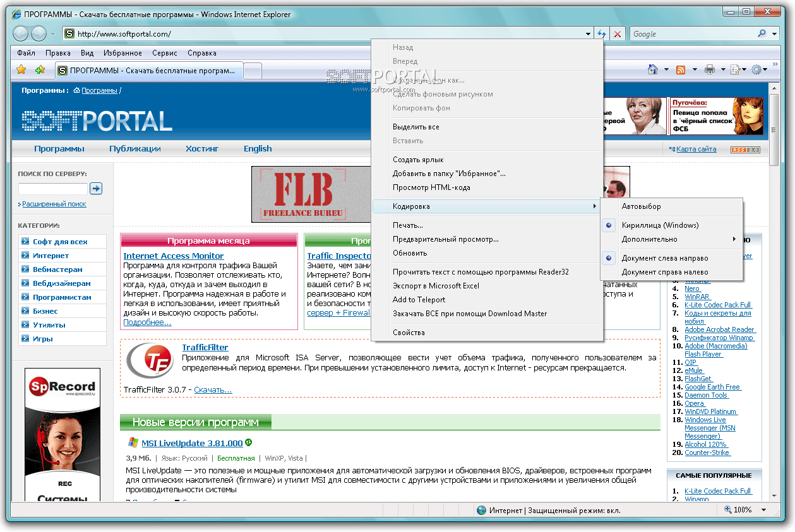Open the Расширенный поиск link
Screen dimensions: 795x532
(x=54, y=204)
